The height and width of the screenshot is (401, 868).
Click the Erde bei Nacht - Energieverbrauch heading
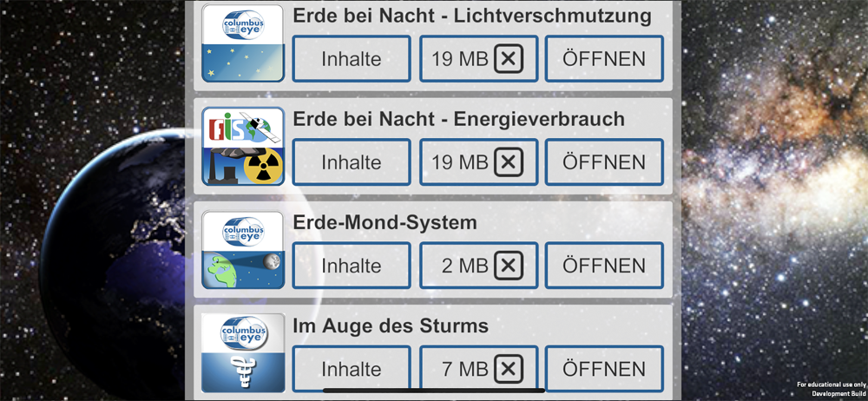click(459, 119)
